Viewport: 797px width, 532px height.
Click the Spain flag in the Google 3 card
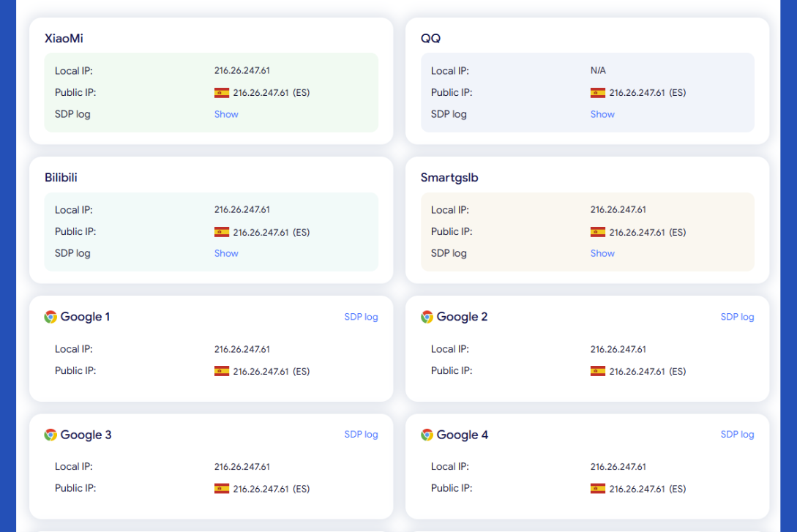[222, 489]
